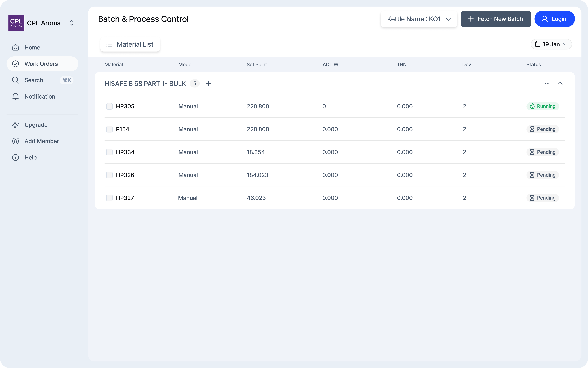Check the HP334 material checkbox
This screenshot has height=368, width=588.
pyautogui.click(x=109, y=152)
